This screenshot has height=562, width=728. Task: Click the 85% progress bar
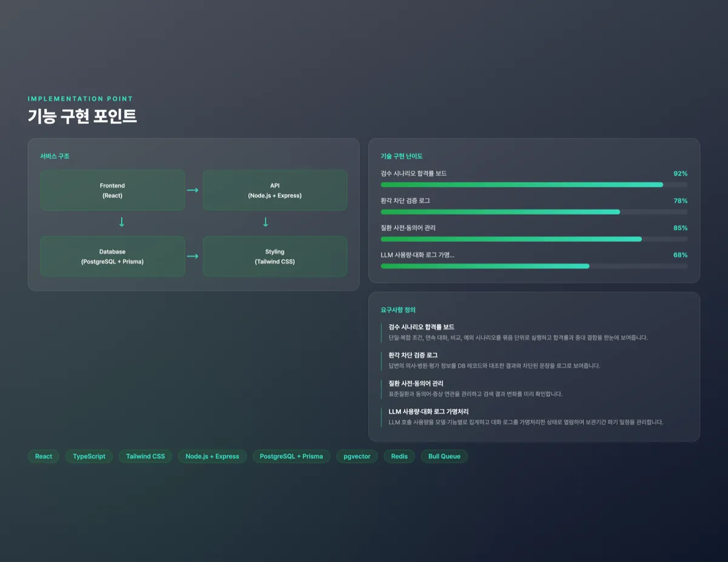[x=534, y=239]
